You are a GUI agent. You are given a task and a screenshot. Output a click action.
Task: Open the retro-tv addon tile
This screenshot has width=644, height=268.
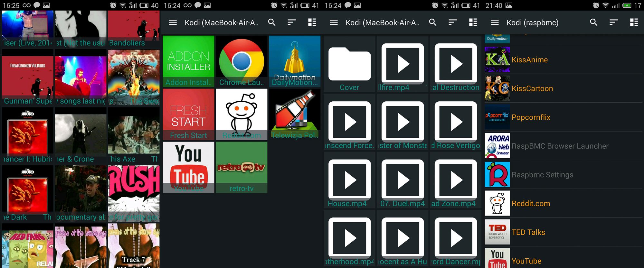pyautogui.click(x=241, y=167)
